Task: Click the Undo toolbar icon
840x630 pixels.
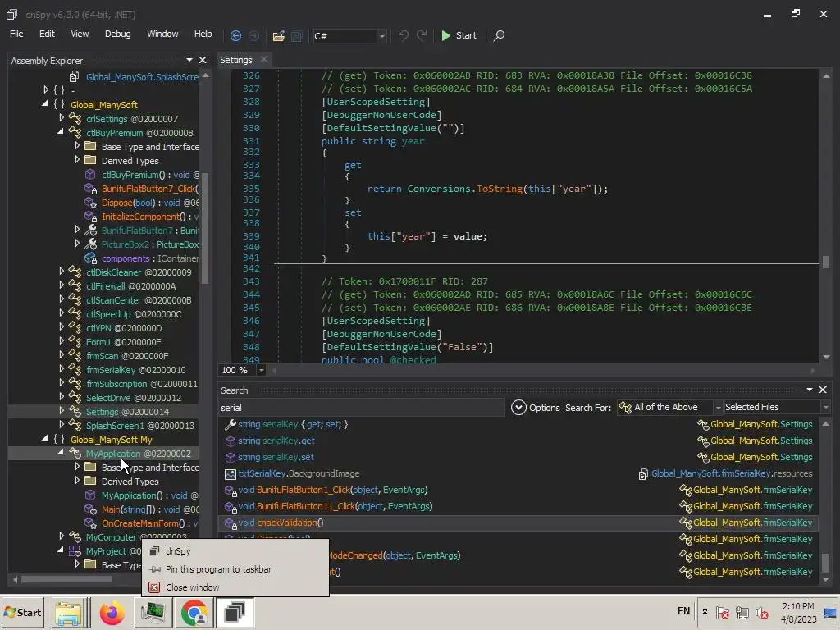Action: (x=404, y=35)
